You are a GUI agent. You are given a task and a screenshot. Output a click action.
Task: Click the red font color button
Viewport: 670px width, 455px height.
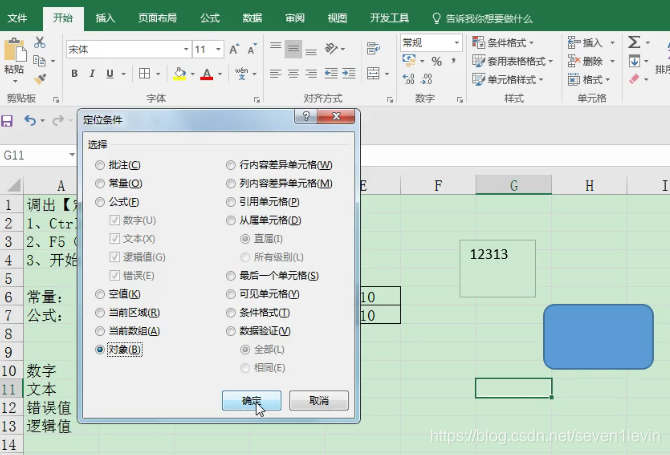[207, 74]
